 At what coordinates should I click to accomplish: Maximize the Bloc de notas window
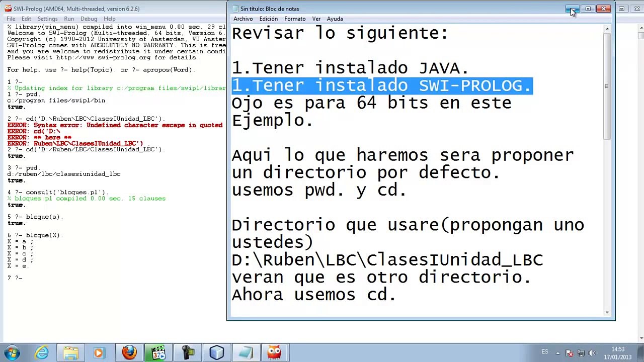click(x=588, y=9)
